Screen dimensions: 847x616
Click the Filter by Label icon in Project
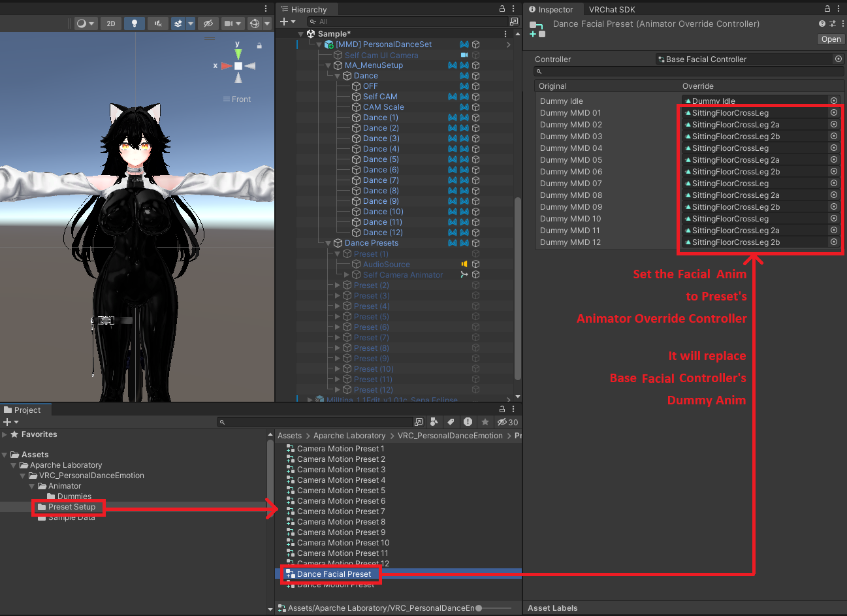pyautogui.click(x=451, y=422)
